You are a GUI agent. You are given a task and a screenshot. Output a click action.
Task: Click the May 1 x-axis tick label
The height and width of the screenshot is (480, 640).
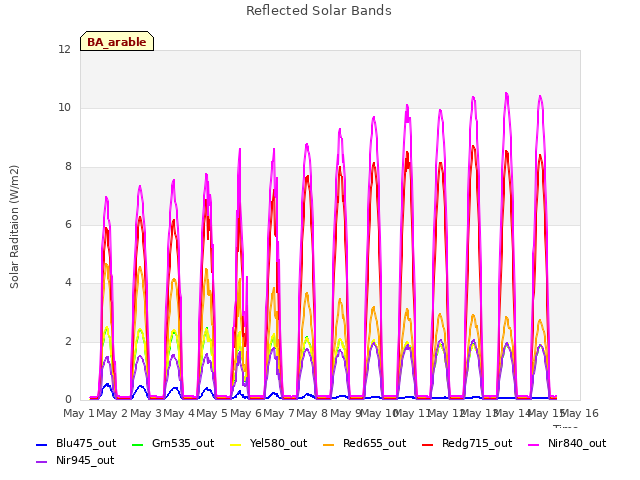tap(79, 413)
